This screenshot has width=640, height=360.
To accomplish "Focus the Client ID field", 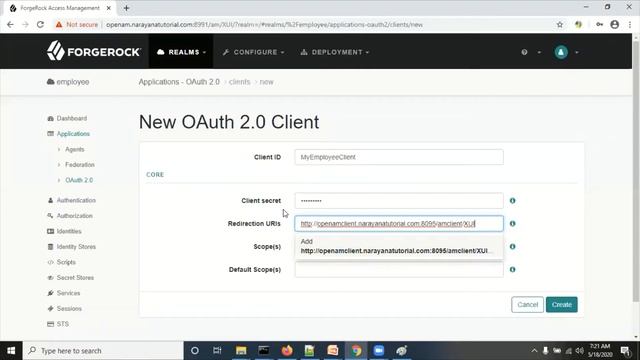I will tap(399, 157).
